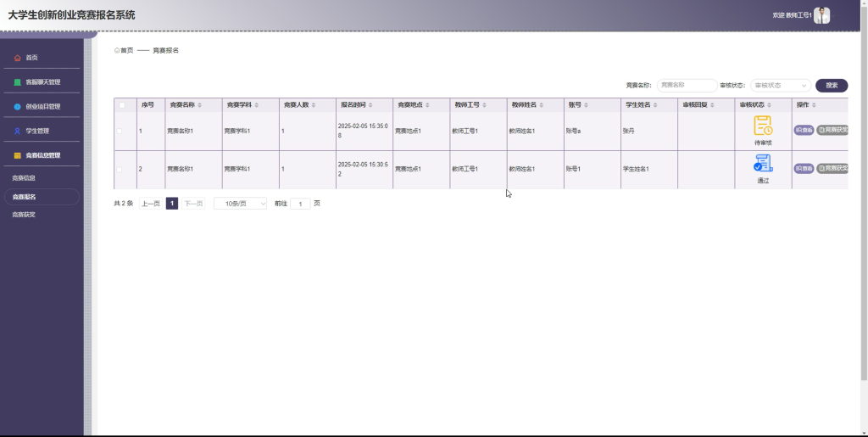Screen dimensions: 868x437
Task: Click the 2025-02-05 15:30:52 time cell
Action: tap(363, 169)
